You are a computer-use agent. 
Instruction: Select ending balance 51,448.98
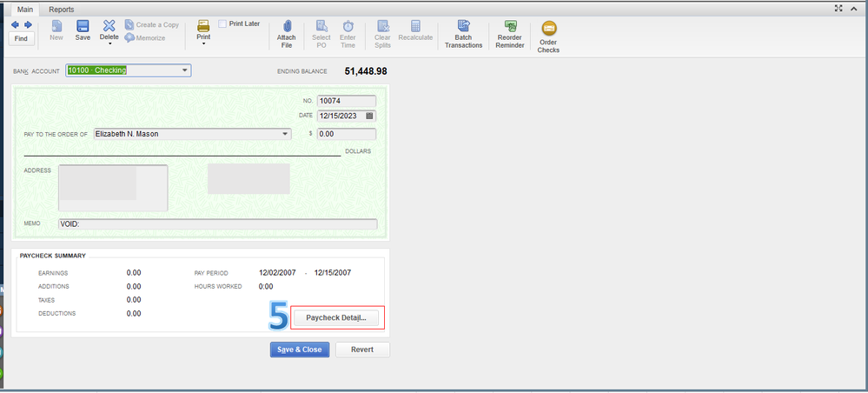[x=366, y=71]
